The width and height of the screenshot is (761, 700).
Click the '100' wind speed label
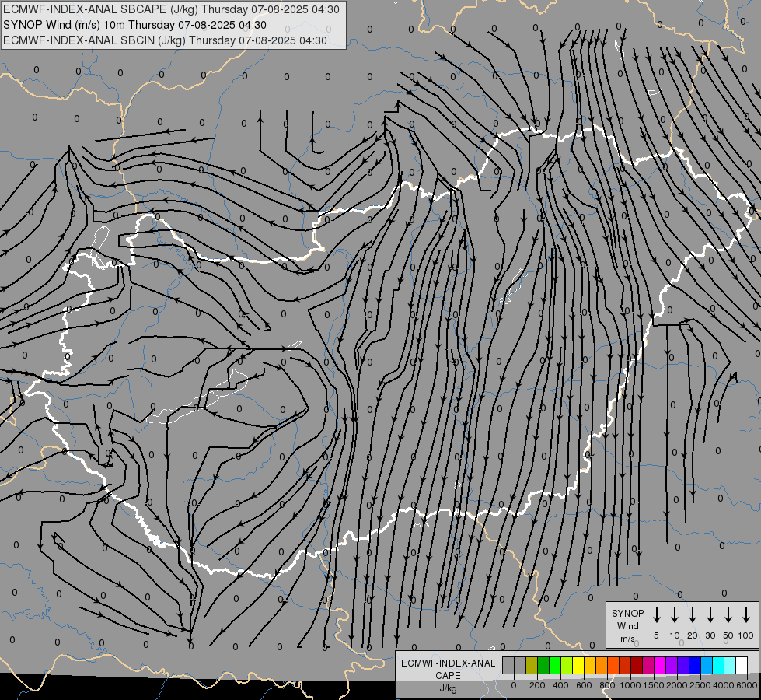746,635
